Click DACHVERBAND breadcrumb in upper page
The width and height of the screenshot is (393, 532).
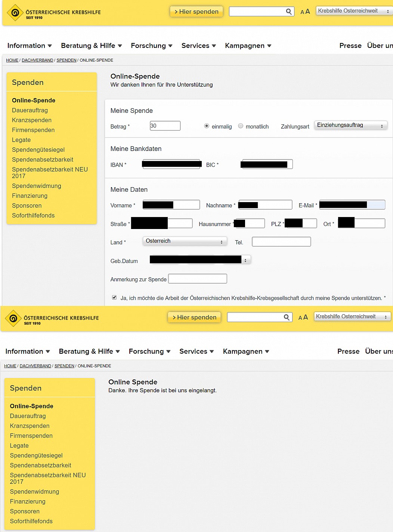[37, 60]
